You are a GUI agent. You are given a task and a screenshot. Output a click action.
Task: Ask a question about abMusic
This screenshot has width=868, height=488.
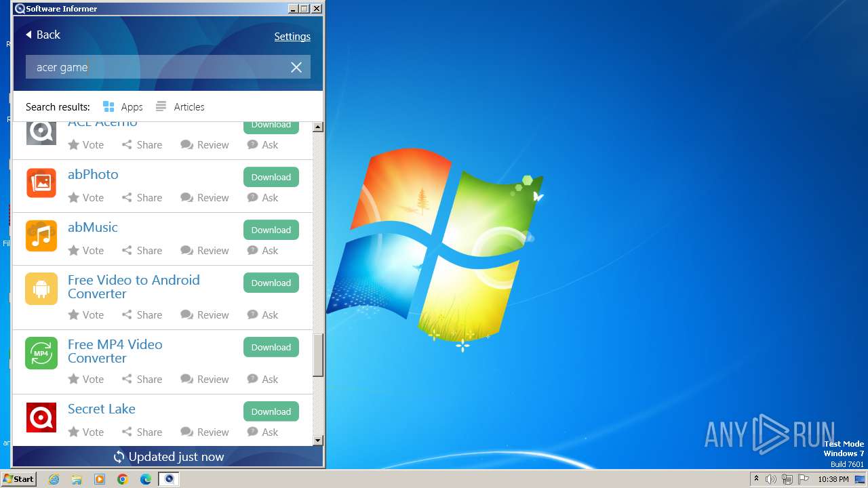tap(263, 251)
